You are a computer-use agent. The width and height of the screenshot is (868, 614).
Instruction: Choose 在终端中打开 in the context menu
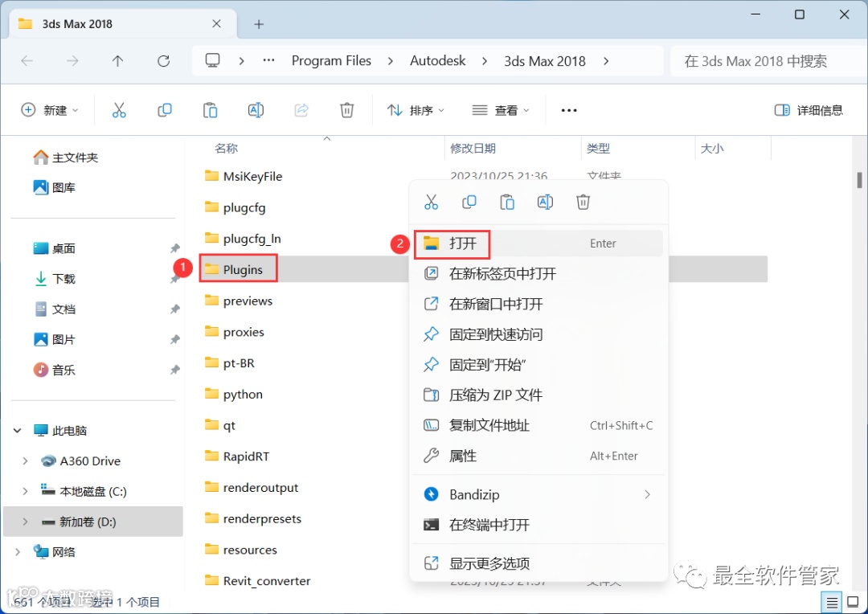click(x=538, y=525)
